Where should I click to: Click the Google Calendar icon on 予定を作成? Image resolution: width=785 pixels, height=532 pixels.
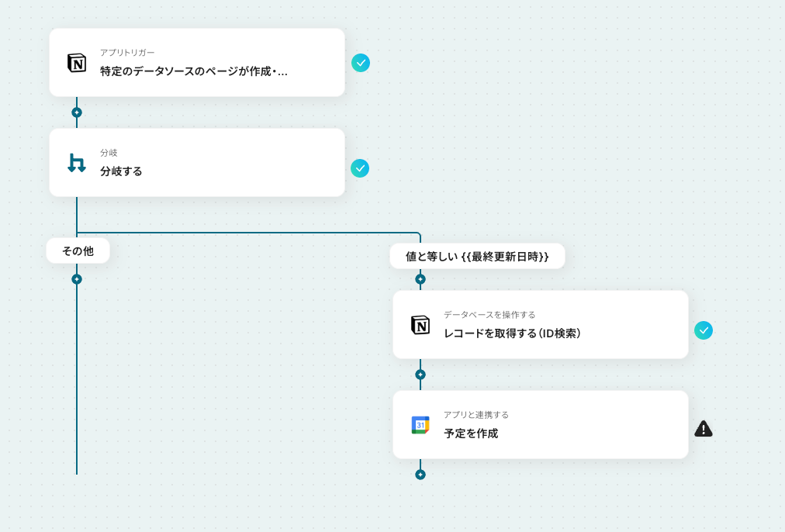pos(420,425)
